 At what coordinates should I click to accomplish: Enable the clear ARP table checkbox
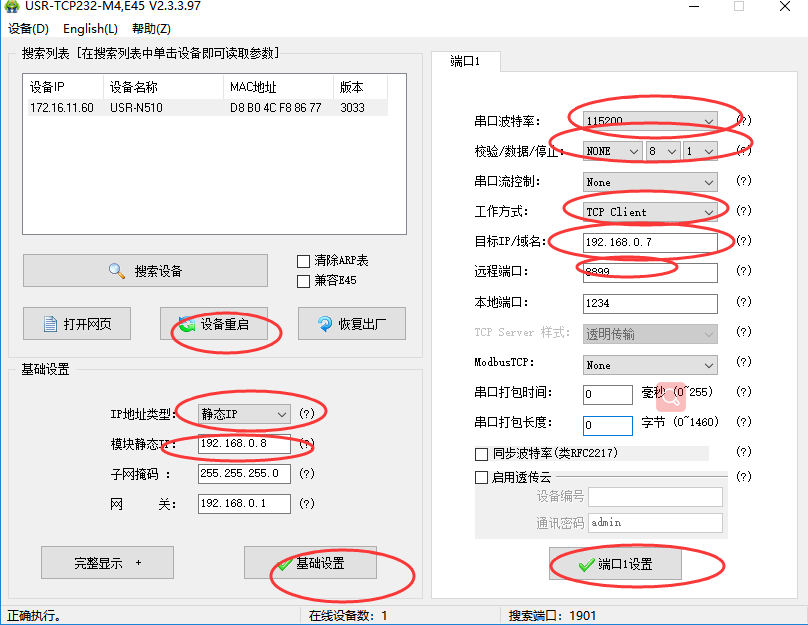tap(304, 261)
